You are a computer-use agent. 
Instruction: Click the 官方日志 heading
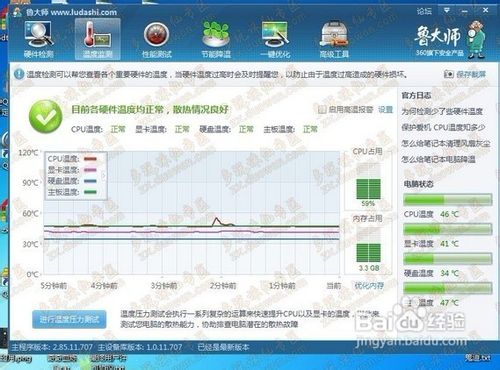416,96
